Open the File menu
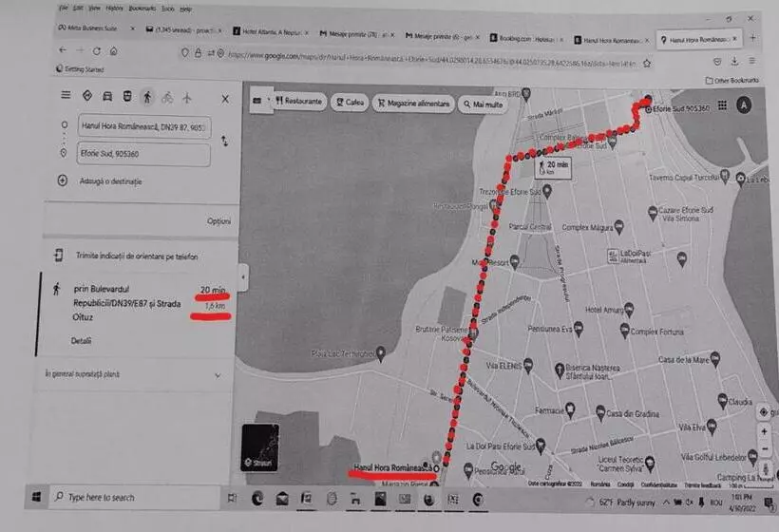Viewport: 779px width, 532px height. (64, 8)
